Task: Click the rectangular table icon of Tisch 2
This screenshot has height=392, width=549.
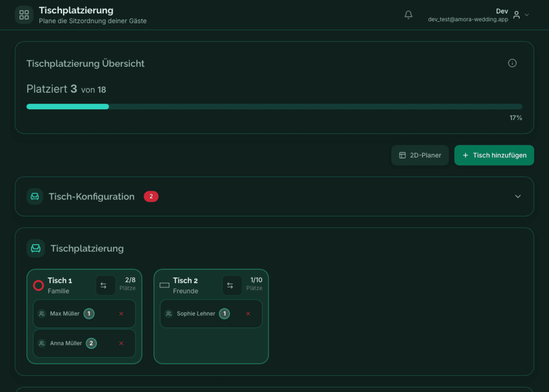Action: coord(164,285)
